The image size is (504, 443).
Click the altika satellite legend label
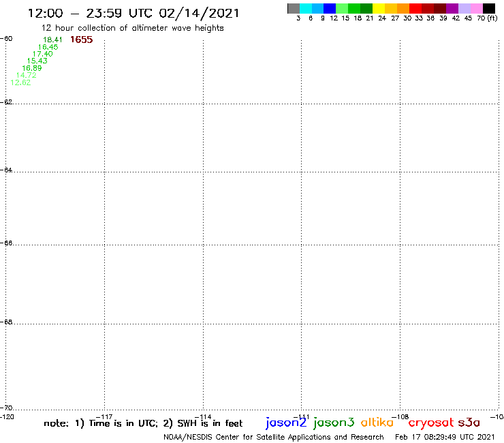tap(377, 422)
